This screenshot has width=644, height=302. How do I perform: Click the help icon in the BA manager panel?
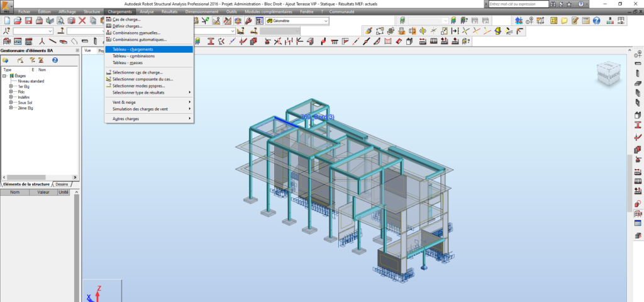pyautogui.click(x=55, y=60)
